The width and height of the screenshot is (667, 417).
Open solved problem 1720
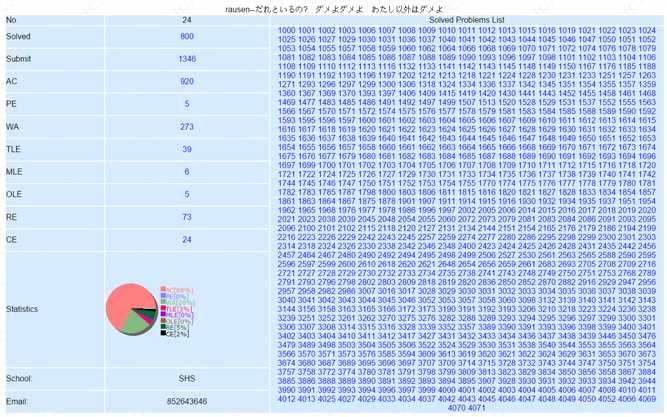[x=647, y=165]
